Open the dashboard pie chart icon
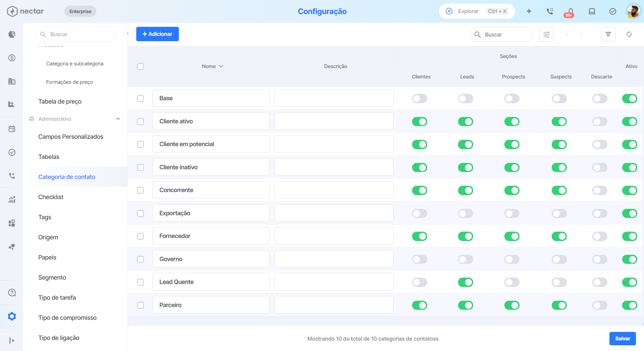 12,34
